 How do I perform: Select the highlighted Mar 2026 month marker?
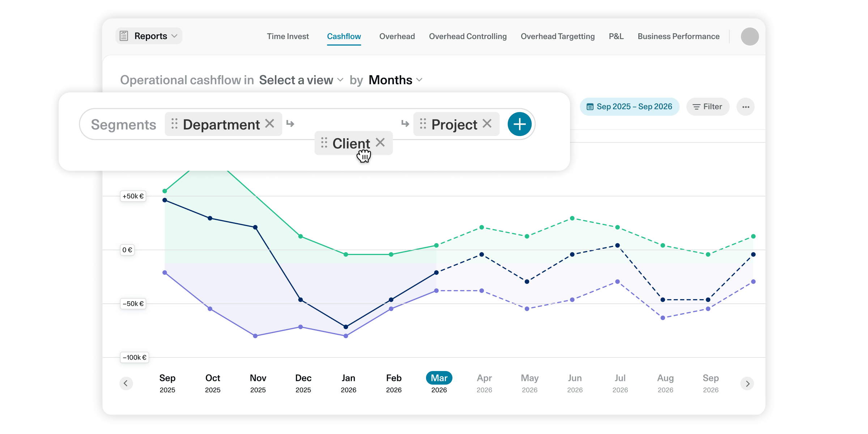[x=439, y=378]
